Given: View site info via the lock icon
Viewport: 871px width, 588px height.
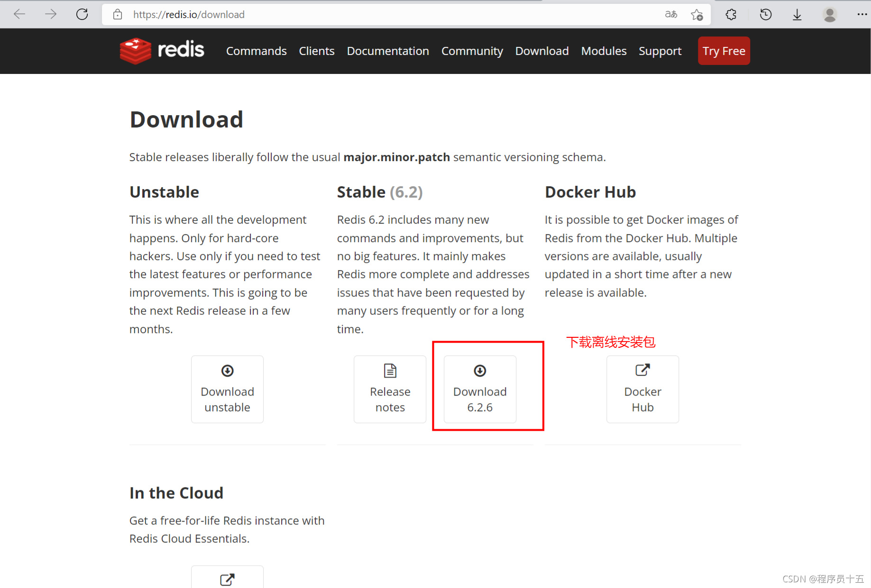Looking at the screenshot, I should coord(118,14).
